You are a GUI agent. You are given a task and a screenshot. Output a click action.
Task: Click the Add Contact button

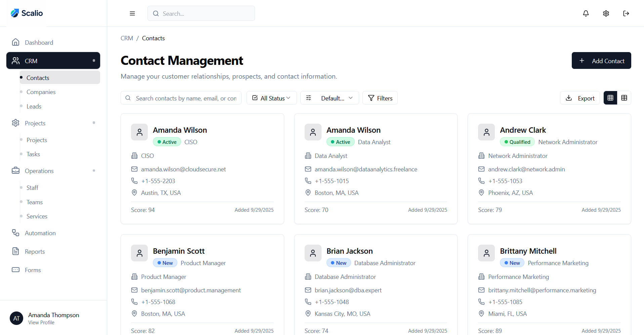click(x=601, y=61)
